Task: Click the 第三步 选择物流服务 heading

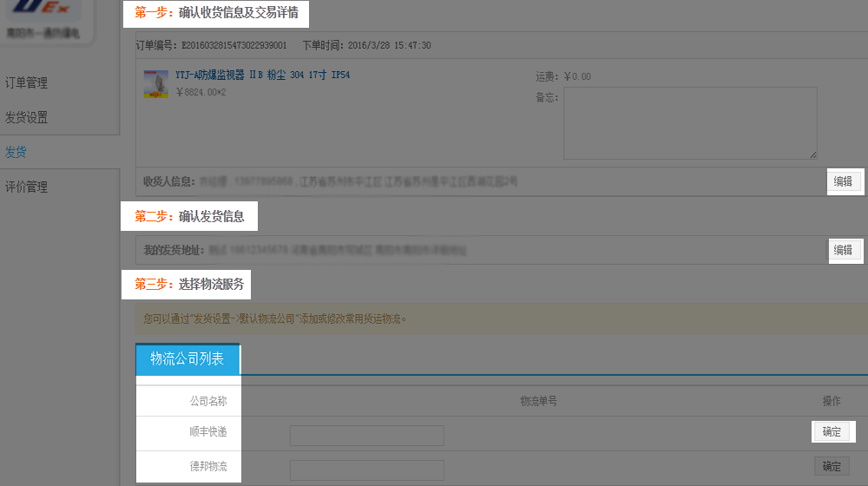Action: [189, 284]
